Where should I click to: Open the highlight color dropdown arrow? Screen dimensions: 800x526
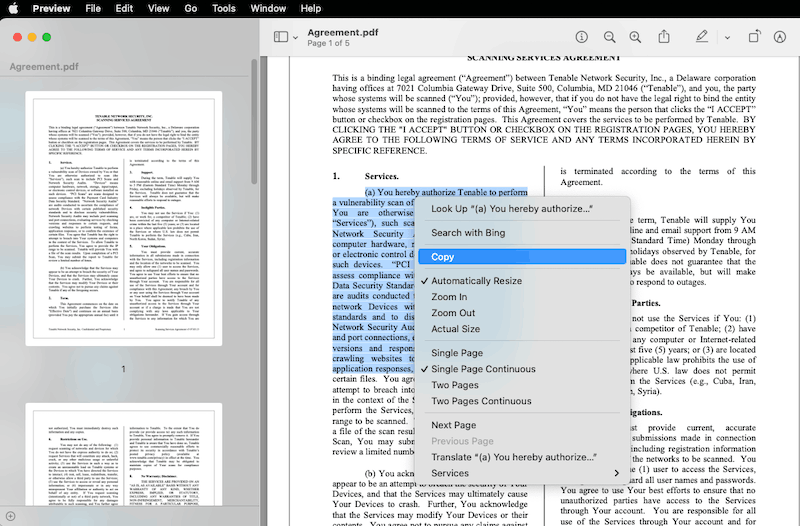pos(727,37)
